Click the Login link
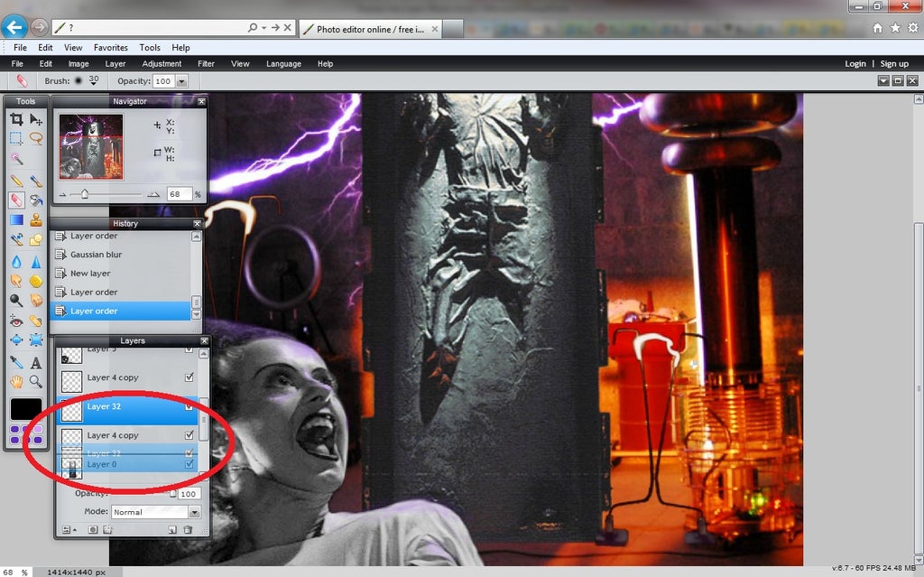 [855, 64]
